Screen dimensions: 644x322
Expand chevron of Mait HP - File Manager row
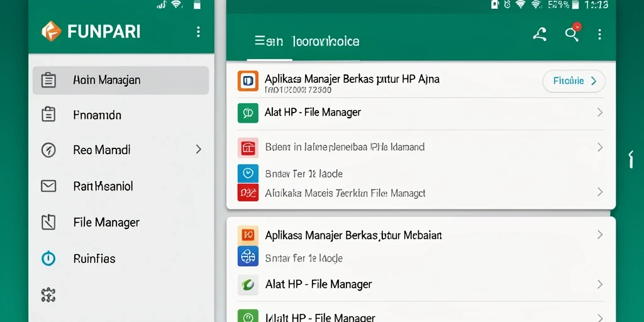(x=599, y=318)
